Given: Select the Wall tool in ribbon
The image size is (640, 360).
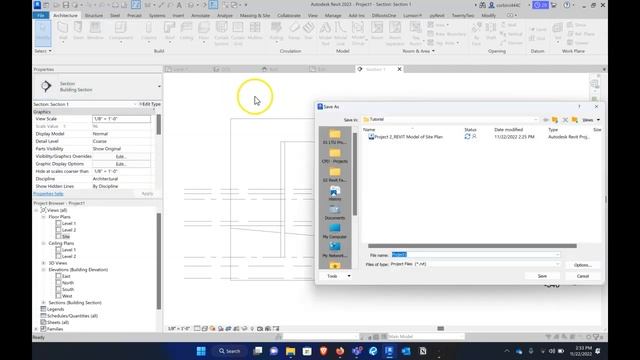Looking at the screenshot, I should [x=63, y=31].
